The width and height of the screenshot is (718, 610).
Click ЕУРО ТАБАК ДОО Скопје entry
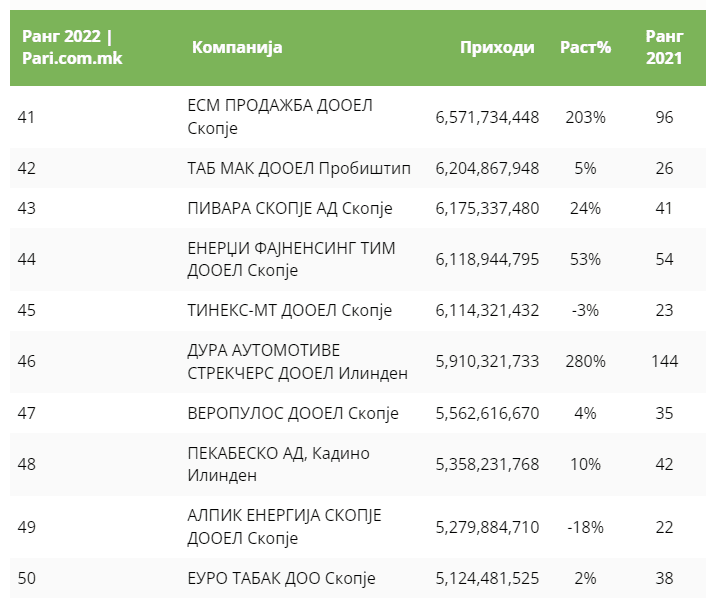click(x=281, y=578)
